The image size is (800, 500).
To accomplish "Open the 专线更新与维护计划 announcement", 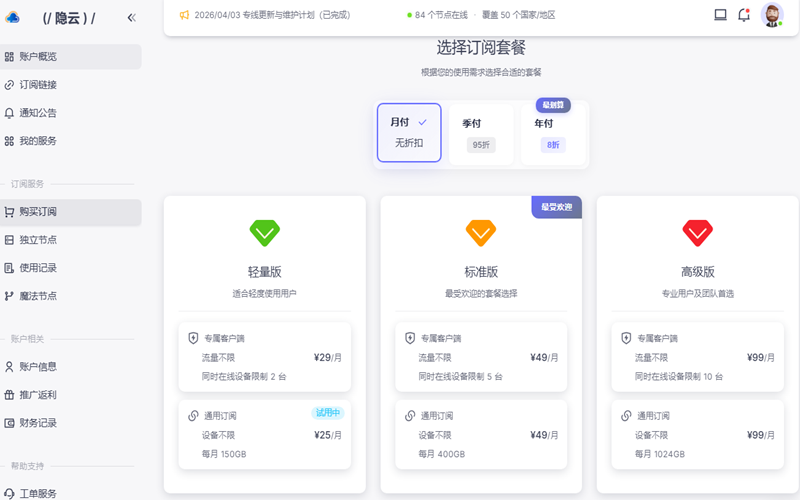I will [x=272, y=15].
